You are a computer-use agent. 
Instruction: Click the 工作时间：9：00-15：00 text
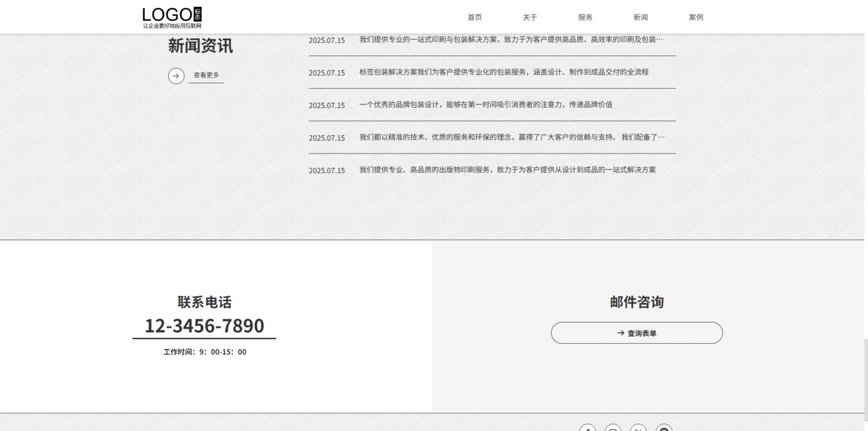(205, 352)
